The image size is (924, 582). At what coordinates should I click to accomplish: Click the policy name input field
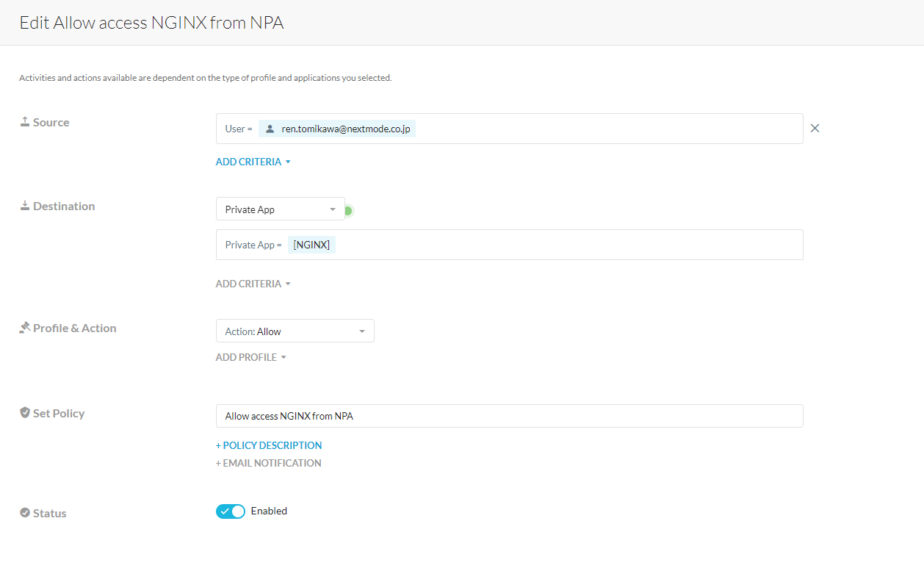coord(509,416)
